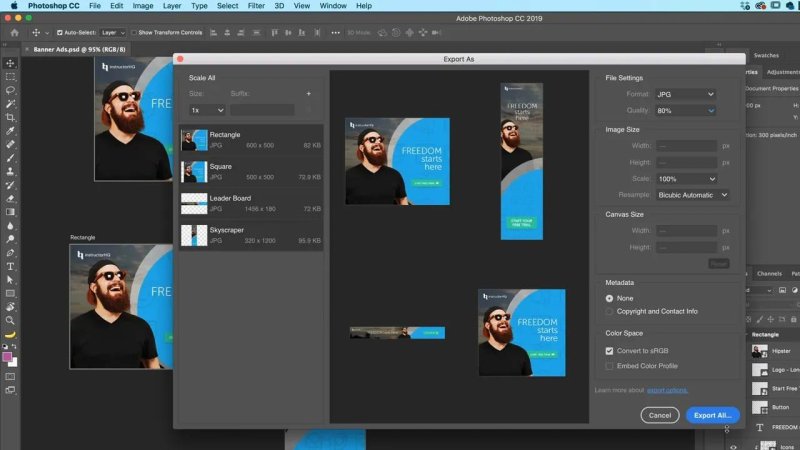Select the Pen tool
The image size is (800, 450).
pyautogui.click(x=10, y=253)
